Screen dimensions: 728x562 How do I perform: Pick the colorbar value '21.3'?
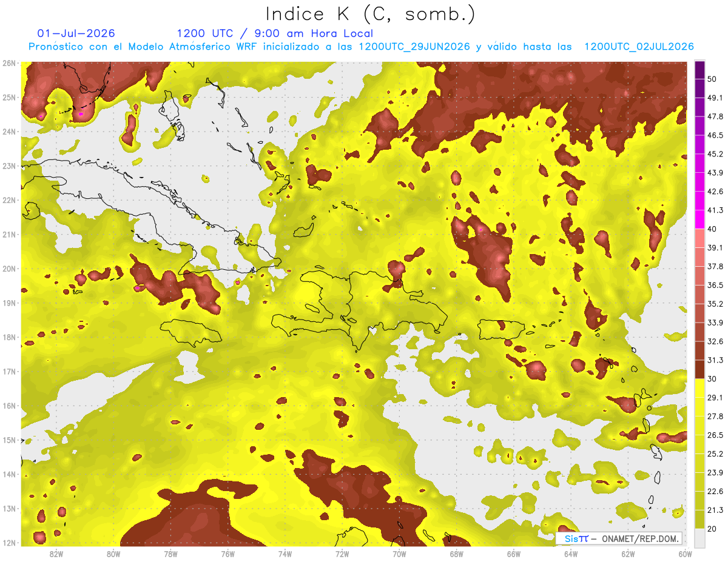click(715, 510)
